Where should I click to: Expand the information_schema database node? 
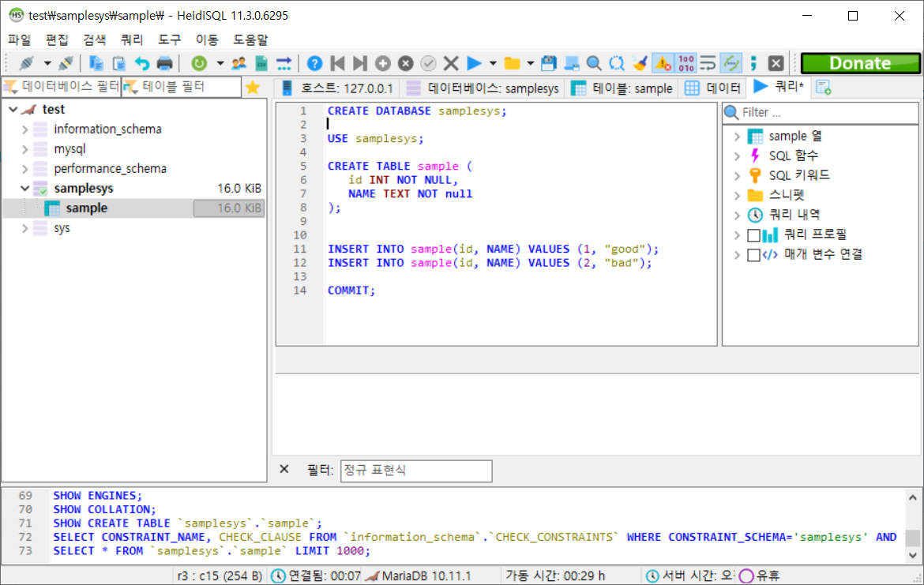(x=24, y=129)
